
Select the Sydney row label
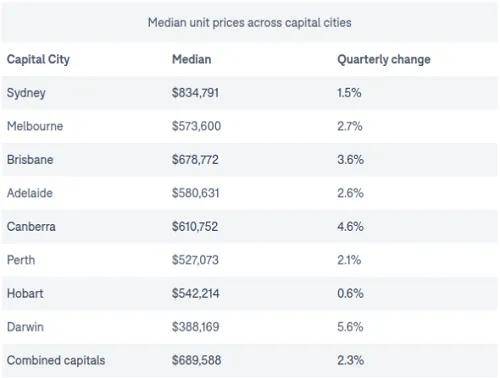(x=26, y=93)
